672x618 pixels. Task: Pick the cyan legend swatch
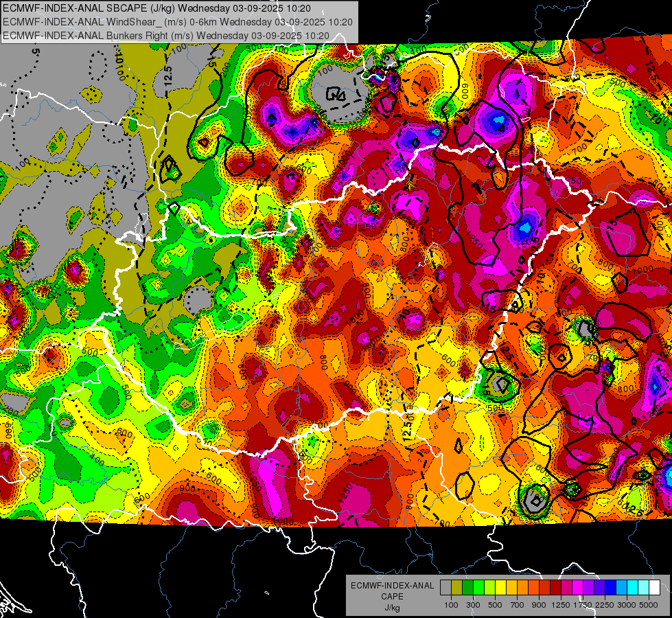point(633,588)
